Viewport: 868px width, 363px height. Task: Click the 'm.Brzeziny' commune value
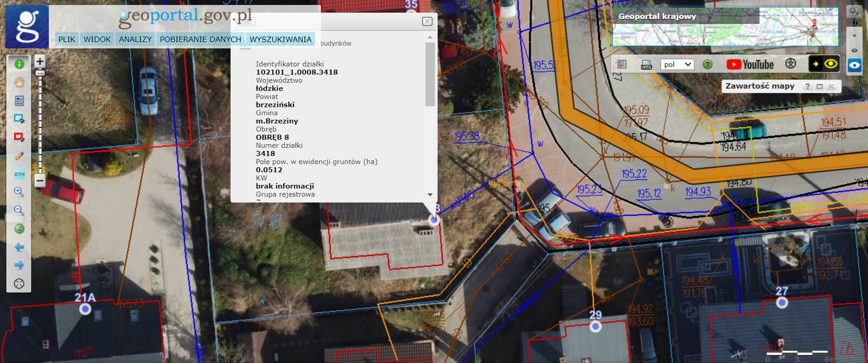(277, 121)
